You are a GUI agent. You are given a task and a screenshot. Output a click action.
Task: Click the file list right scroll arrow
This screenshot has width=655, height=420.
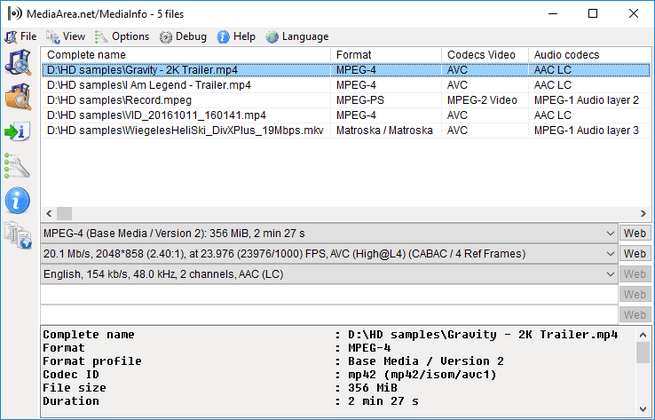tap(643, 214)
